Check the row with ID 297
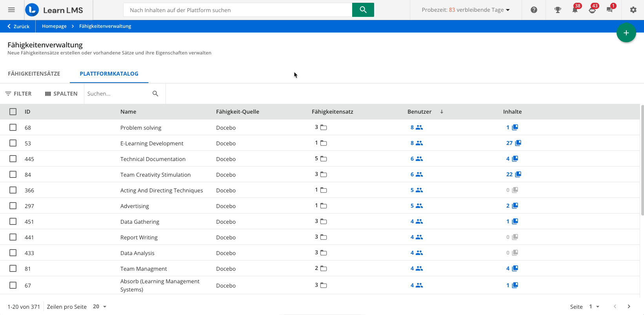644x315 pixels. tap(13, 206)
